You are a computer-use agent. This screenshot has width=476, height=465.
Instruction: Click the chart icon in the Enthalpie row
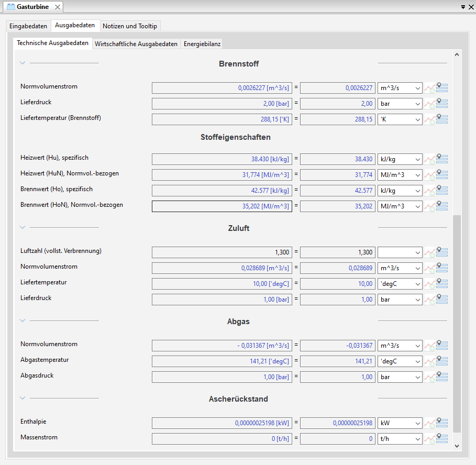pos(429,423)
